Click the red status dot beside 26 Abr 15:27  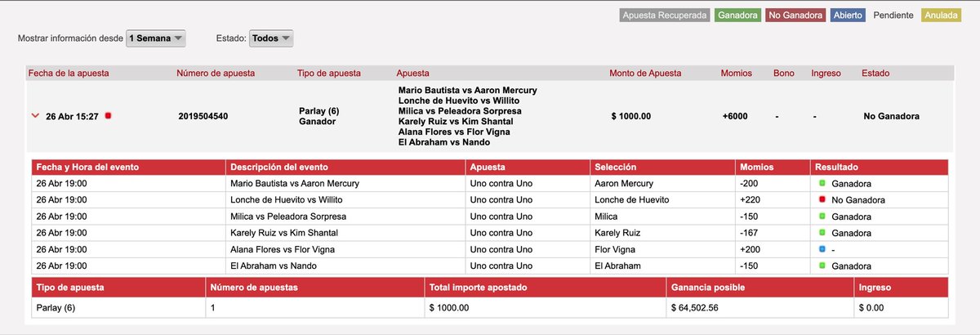click(x=109, y=116)
